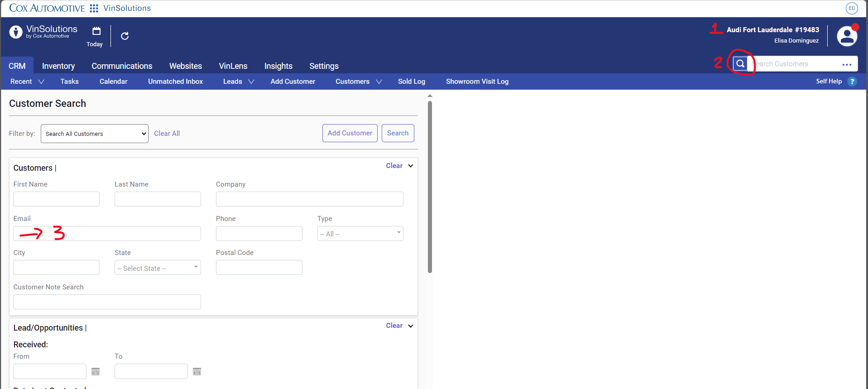Click the Elisa Dominguez user name
This screenshot has width=868, height=389.
(796, 41)
